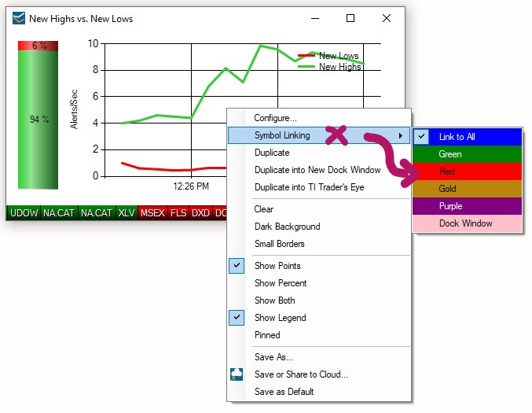Screen dimensions: 532x413
Task: Click the cloud icon beside Save or Share
Action: pyautogui.click(x=237, y=374)
